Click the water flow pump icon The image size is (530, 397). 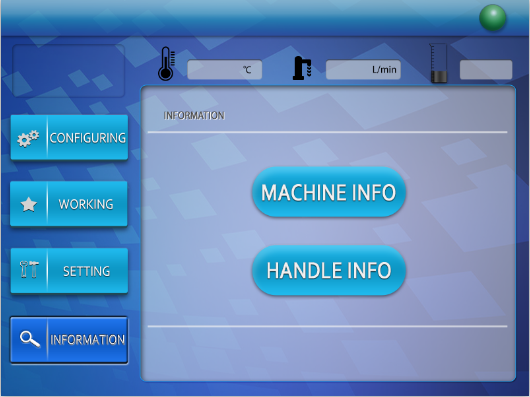(x=302, y=68)
